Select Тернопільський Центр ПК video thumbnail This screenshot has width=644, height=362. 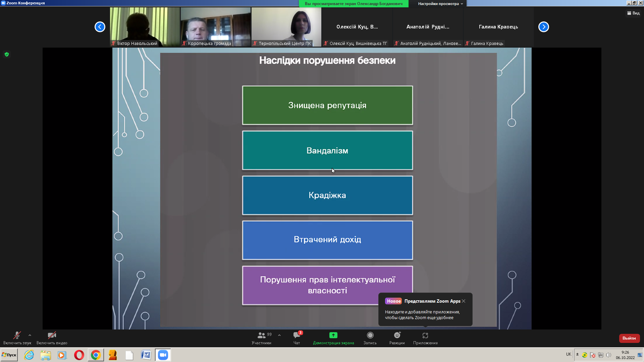(x=286, y=27)
